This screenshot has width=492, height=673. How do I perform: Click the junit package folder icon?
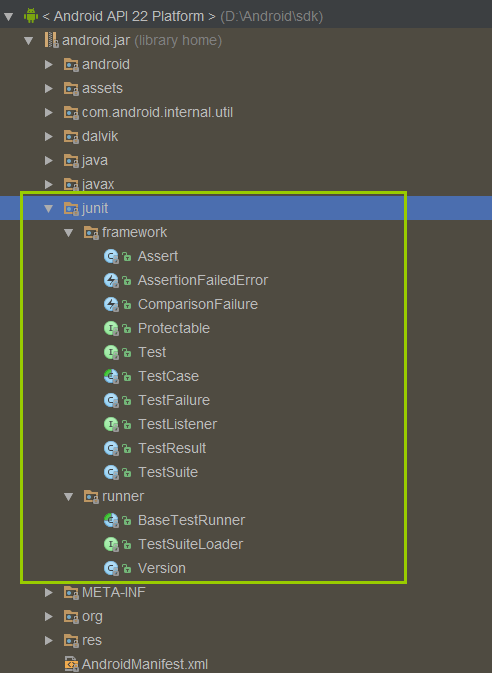(71, 208)
